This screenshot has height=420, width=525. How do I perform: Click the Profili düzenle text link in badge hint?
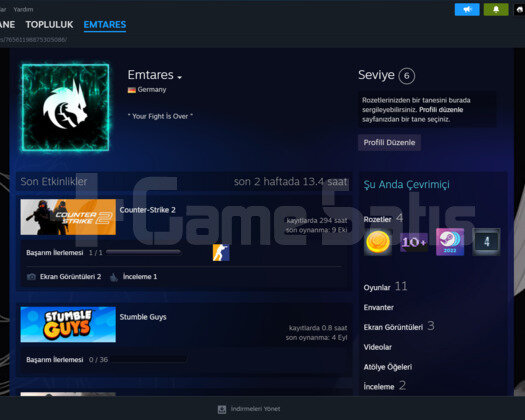click(x=441, y=110)
